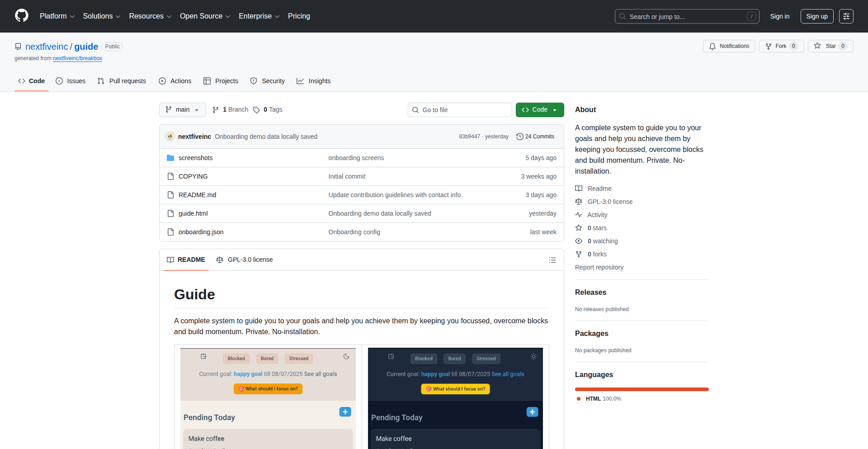Expand the Platform menu in header
Image resolution: width=868 pixels, height=449 pixels.
[57, 16]
